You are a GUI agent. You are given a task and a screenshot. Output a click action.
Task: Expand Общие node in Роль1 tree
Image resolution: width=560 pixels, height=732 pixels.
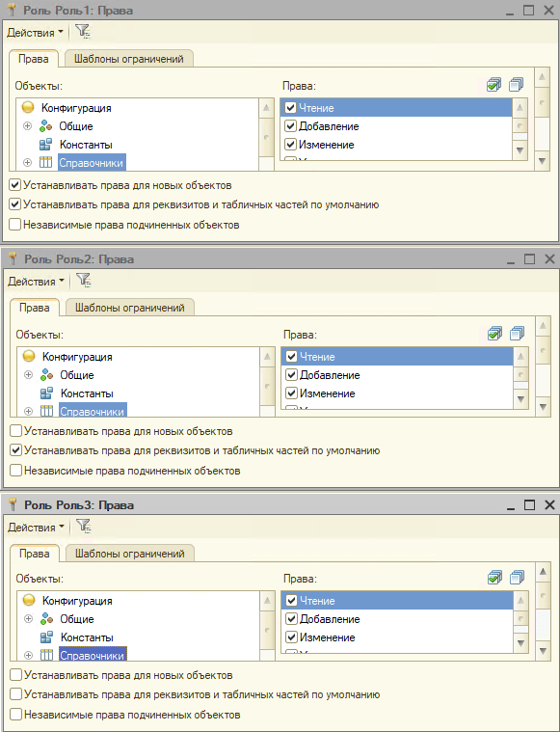pos(28,126)
